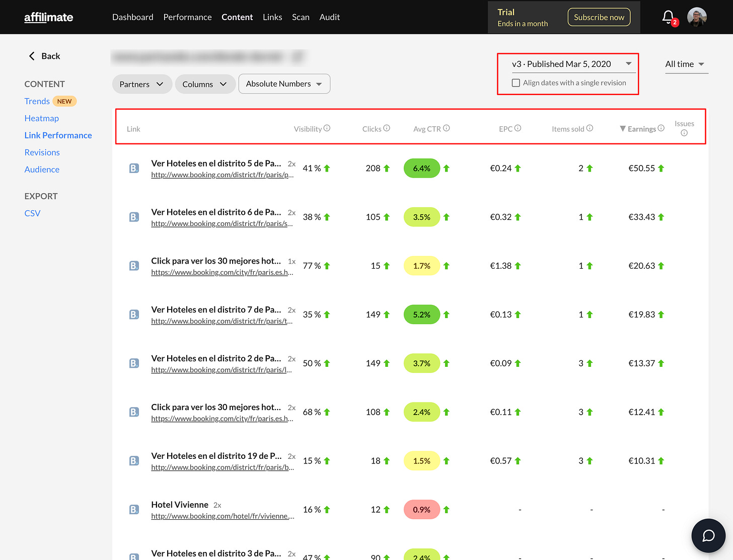Open the All time date range dropdown
This screenshot has height=560, width=733.
coord(686,64)
